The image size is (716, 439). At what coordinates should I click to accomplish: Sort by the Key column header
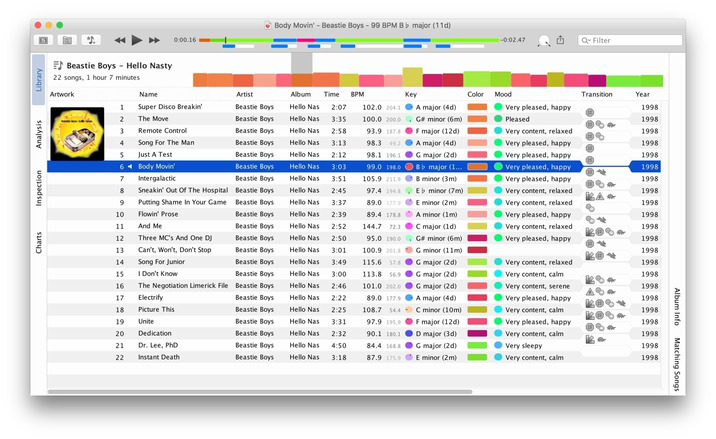pos(411,94)
